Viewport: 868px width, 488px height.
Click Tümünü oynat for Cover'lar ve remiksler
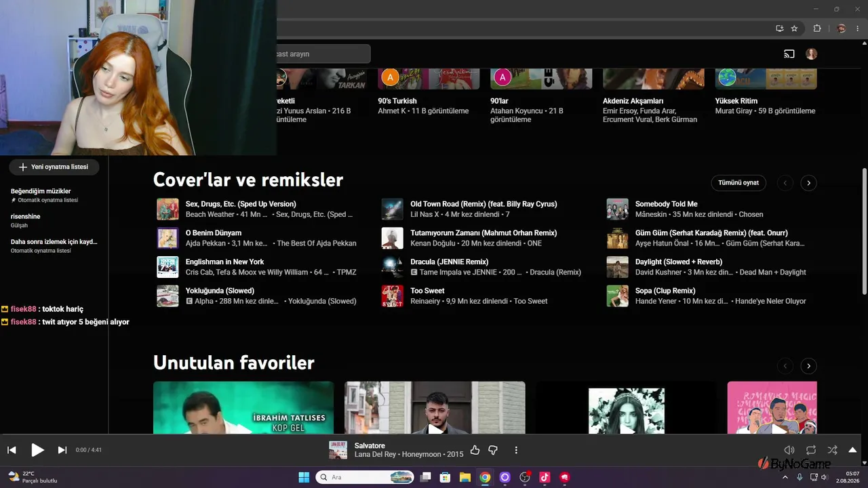738,183
